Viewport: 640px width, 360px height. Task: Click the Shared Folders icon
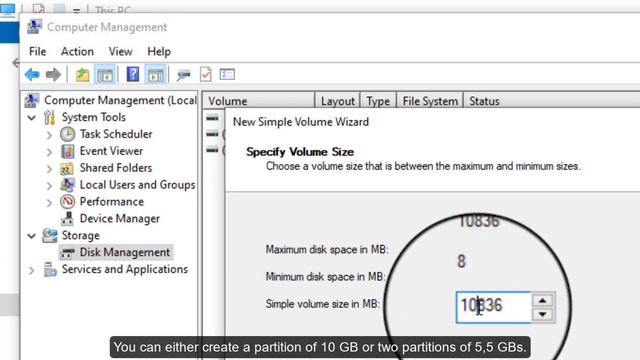click(x=67, y=168)
